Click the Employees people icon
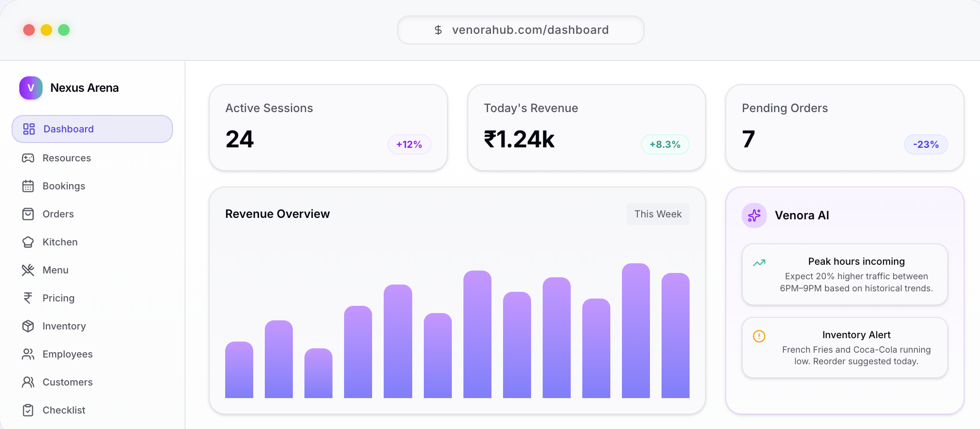This screenshot has height=429, width=980. [x=28, y=354]
